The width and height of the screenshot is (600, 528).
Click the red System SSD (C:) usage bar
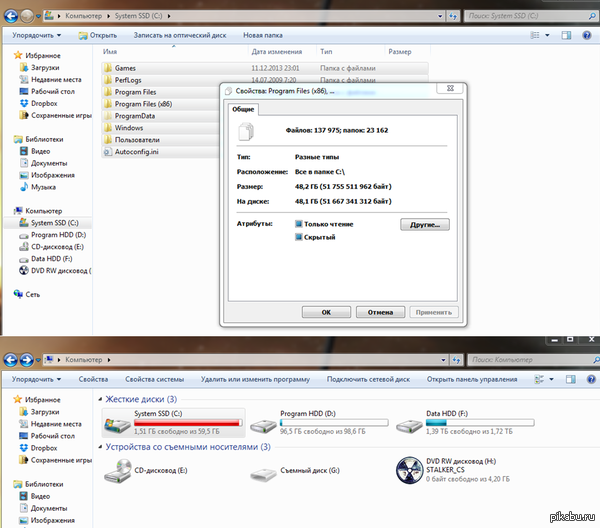tap(188, 422)
